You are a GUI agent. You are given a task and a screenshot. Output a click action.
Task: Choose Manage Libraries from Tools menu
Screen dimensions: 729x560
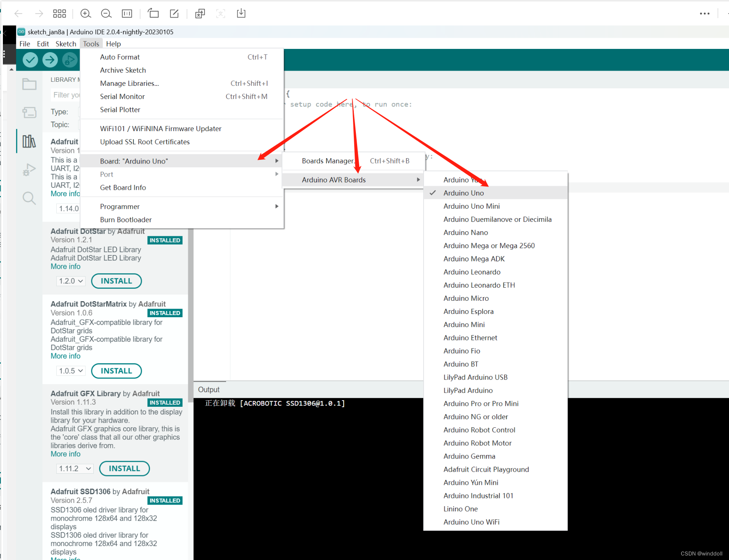coord(182,83)
